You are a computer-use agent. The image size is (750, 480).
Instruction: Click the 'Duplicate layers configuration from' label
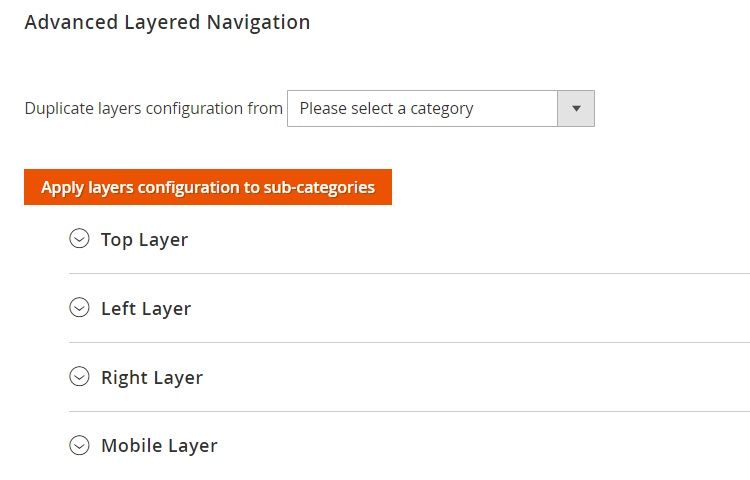tap(154, 108)
